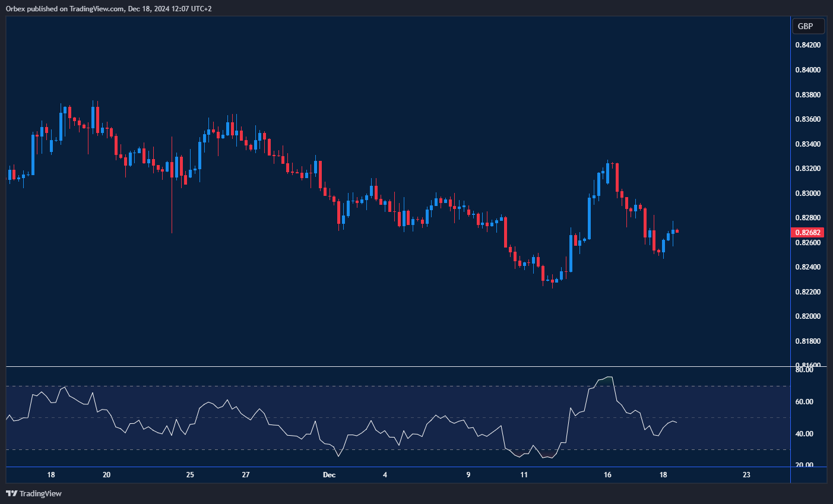
Task: Click the 0.83000 price scale label
Action: 807,194
